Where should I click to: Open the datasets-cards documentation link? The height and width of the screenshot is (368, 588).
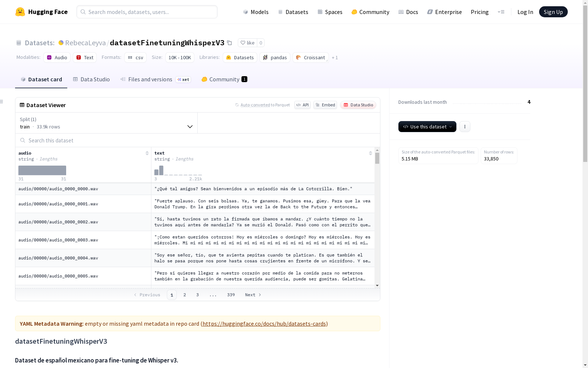pos(264,324)
